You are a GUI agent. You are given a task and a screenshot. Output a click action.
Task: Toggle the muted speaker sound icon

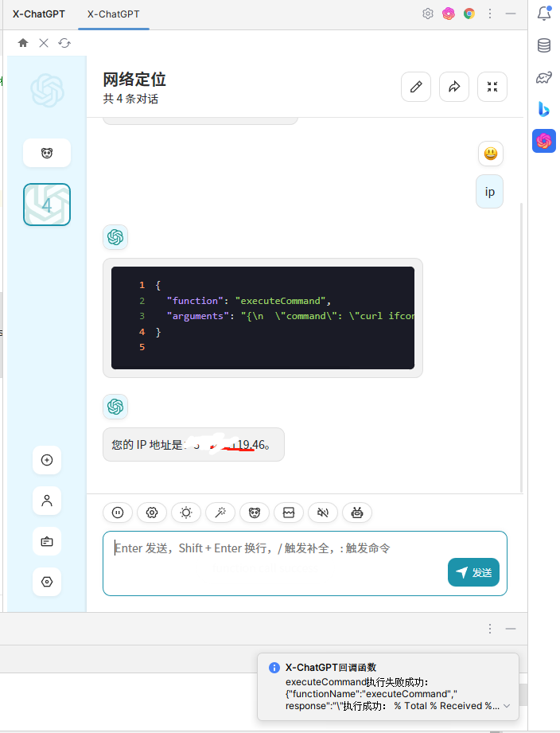pos(323,513)
